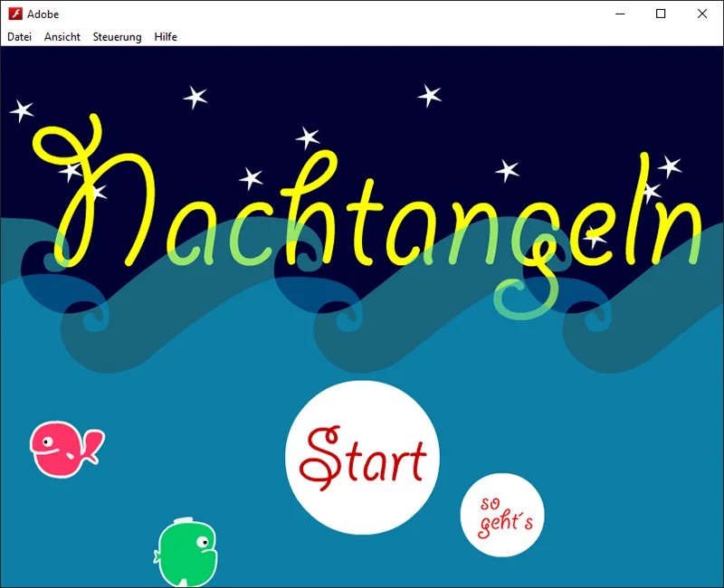The width and height of the screenshot is (724, 588).
Task: Click the "Adobe" window title text
Action: point(43,14)
